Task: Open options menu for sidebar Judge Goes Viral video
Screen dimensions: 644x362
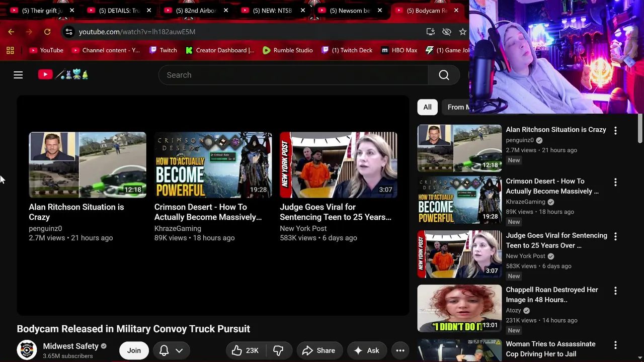Action: point(615,236)
